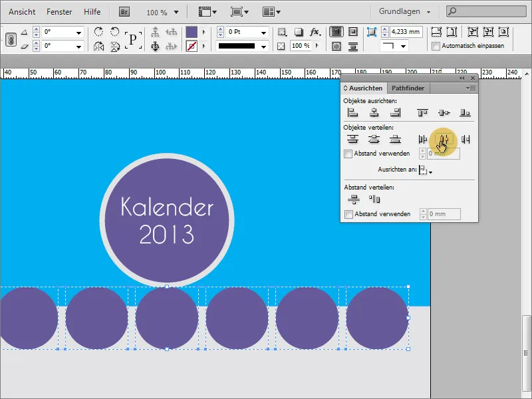Expand fill swatch arrow

click(204, 32)
